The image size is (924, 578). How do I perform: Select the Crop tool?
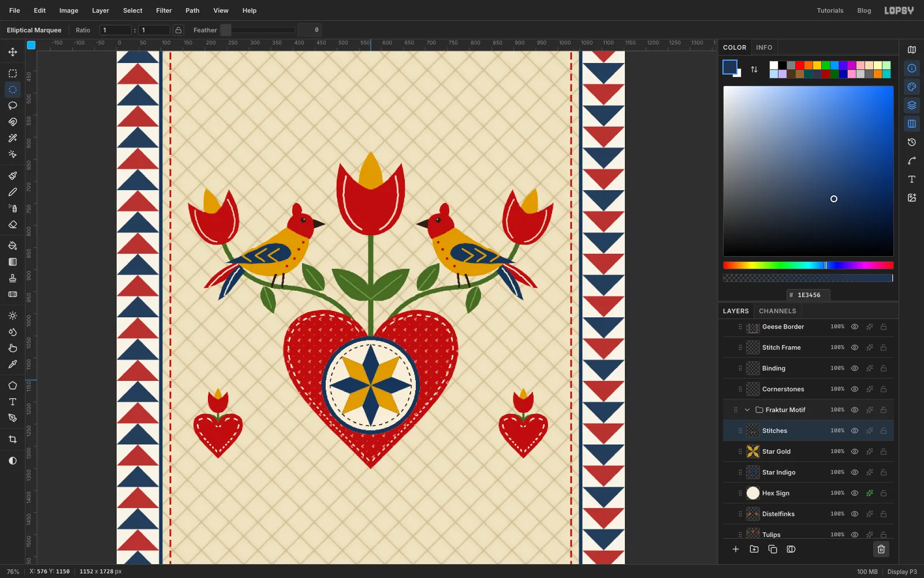coord(13,439)
